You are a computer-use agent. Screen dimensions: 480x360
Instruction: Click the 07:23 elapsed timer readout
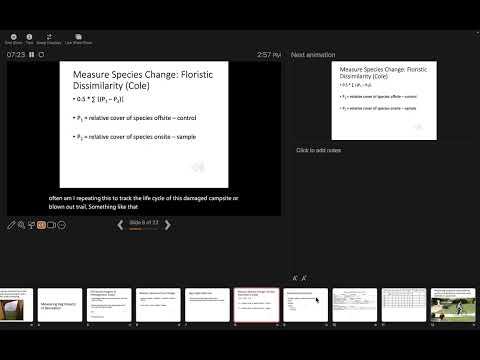click(x=16, y=54)
